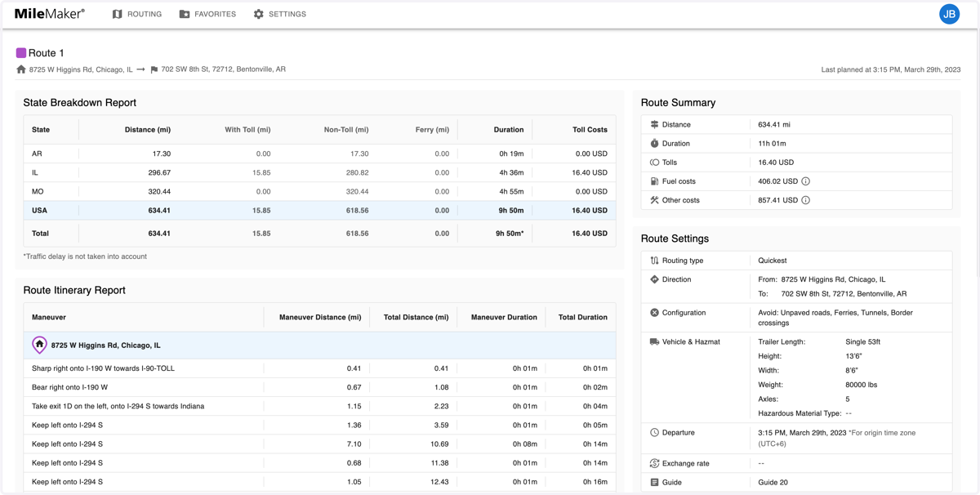Click the Routing type icon

[x=654, y=261]
